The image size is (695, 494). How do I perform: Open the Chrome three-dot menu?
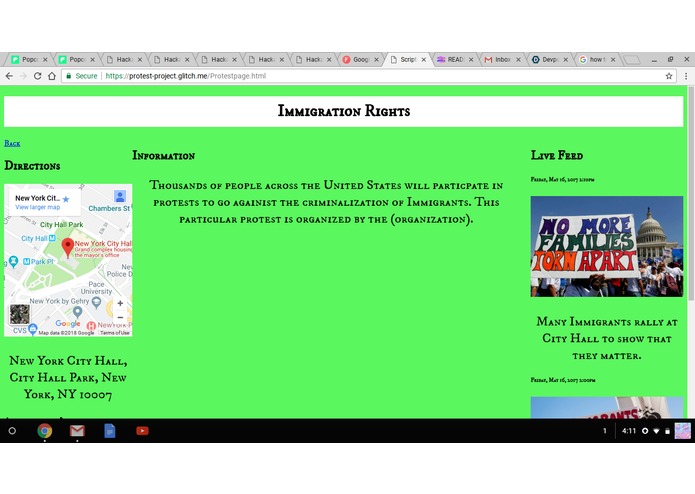(686, 76)
